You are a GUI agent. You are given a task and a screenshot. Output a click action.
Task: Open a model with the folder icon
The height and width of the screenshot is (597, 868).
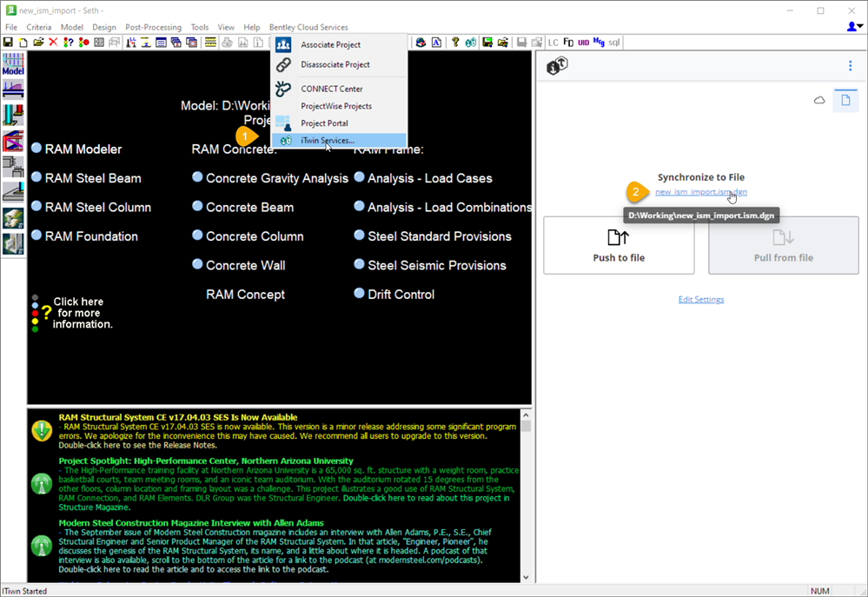pos(38,42)
